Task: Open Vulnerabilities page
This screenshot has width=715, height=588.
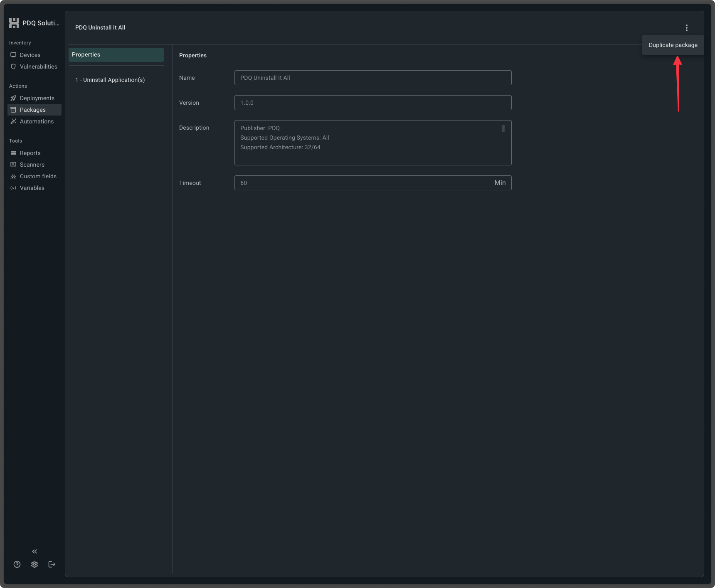Action: pos(34,66)
